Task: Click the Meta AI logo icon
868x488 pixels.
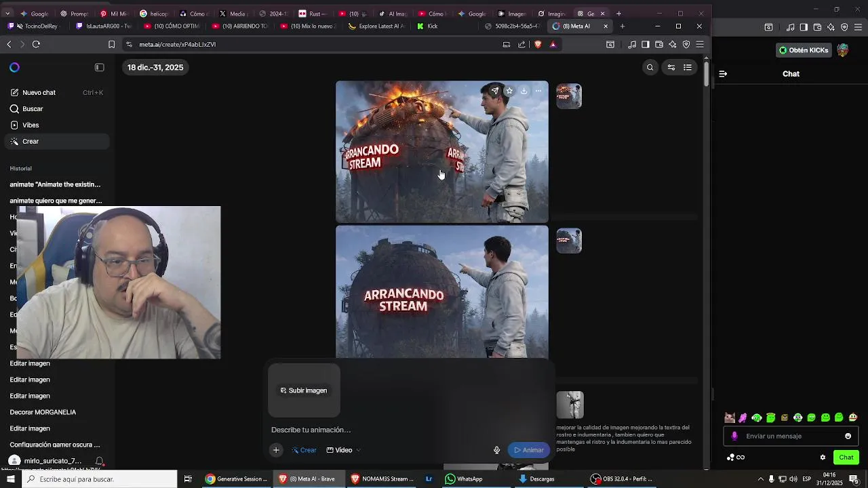Action: pyautogui.click(x=14, y=67)
